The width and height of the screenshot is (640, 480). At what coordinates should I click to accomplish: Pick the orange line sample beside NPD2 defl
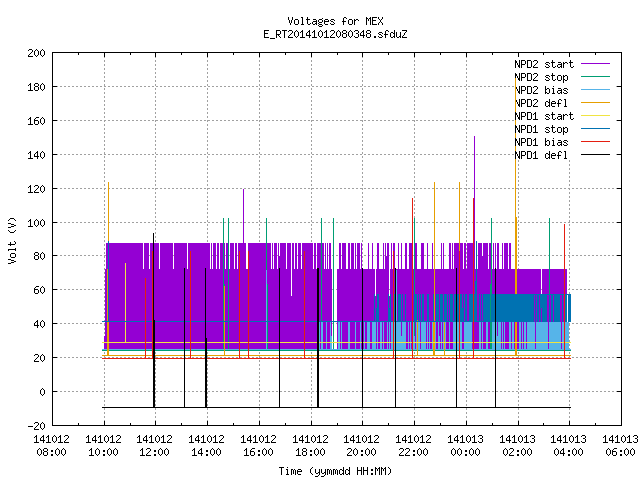pos(595,102)
